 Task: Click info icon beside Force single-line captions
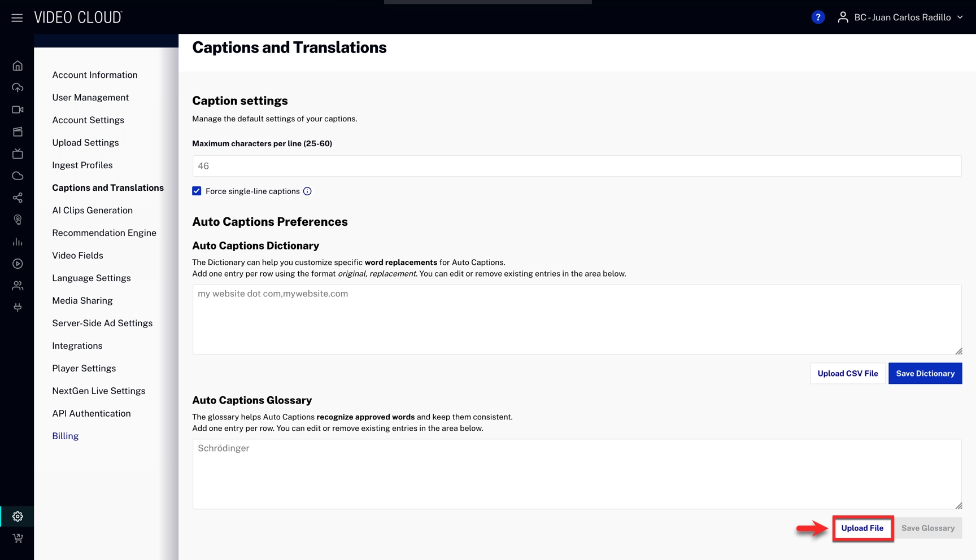(307, 191)
